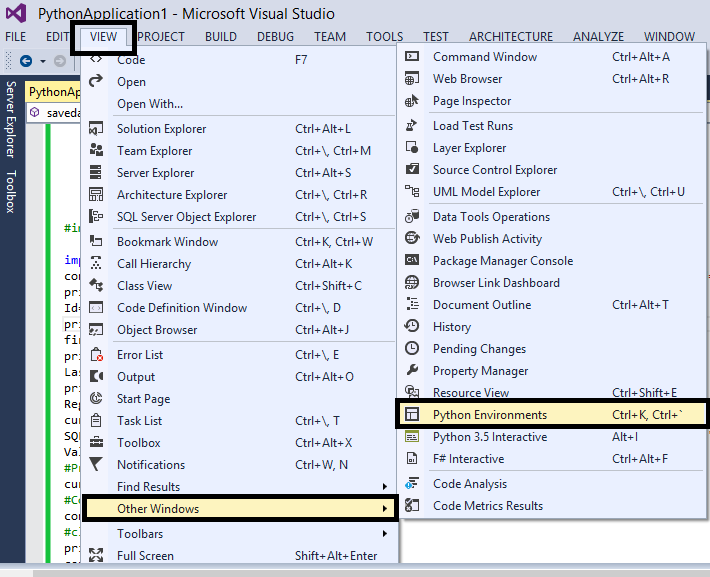
Task: Click the Layer Explorer icon
Action: [x=412, y=148]
